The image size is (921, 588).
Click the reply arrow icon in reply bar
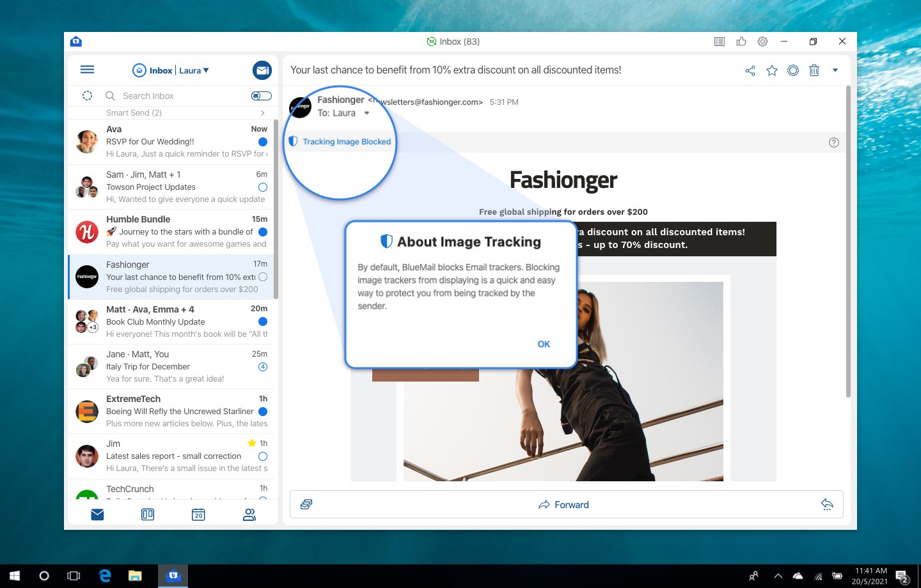[x=827, y=504]
